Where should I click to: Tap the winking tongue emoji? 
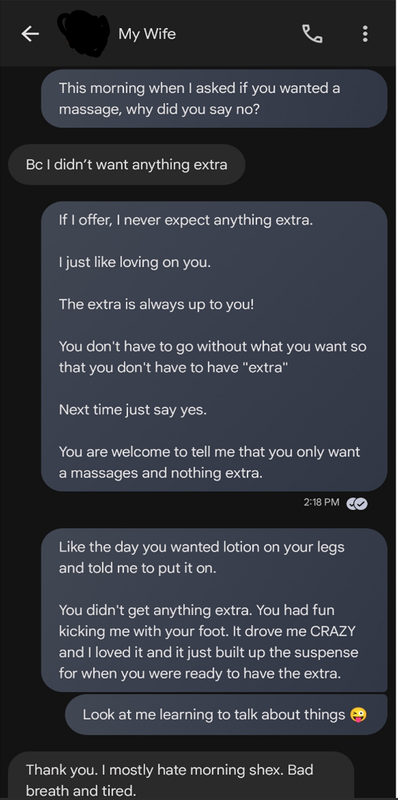tap(359, 715)
